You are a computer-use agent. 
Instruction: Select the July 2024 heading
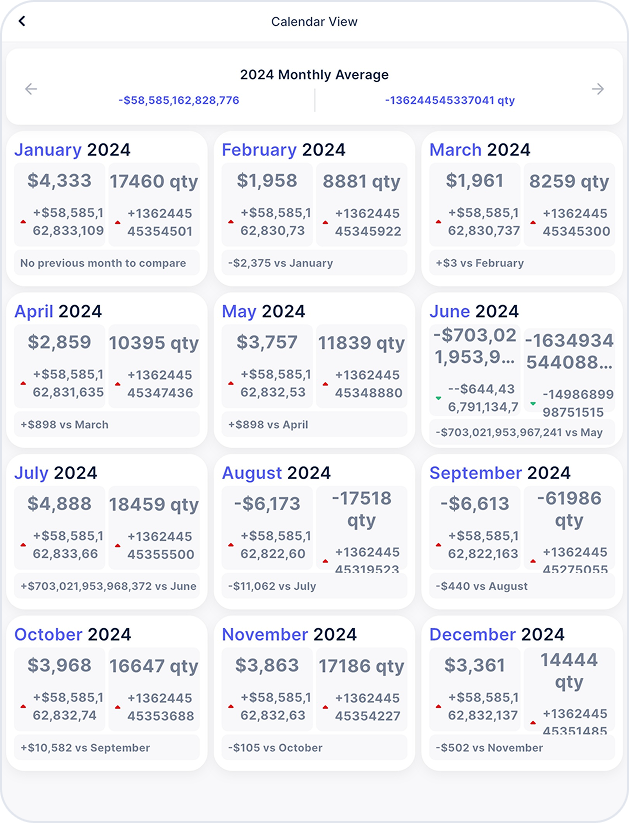point(56,473)
